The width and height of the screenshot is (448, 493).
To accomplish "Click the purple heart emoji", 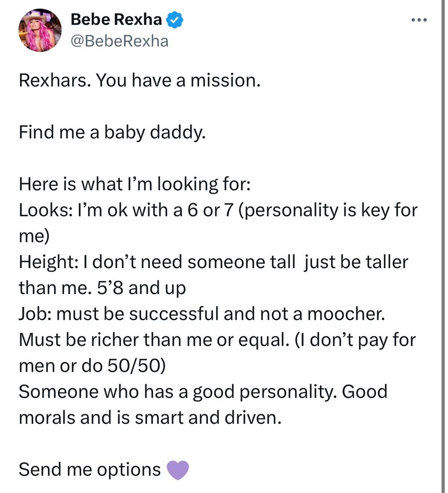I will click(x=178, y=469).
